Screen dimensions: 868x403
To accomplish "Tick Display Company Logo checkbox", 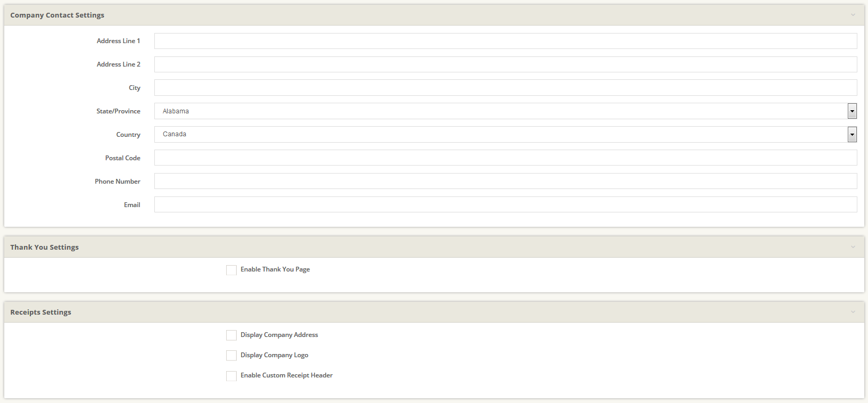I will click(232, 356).
